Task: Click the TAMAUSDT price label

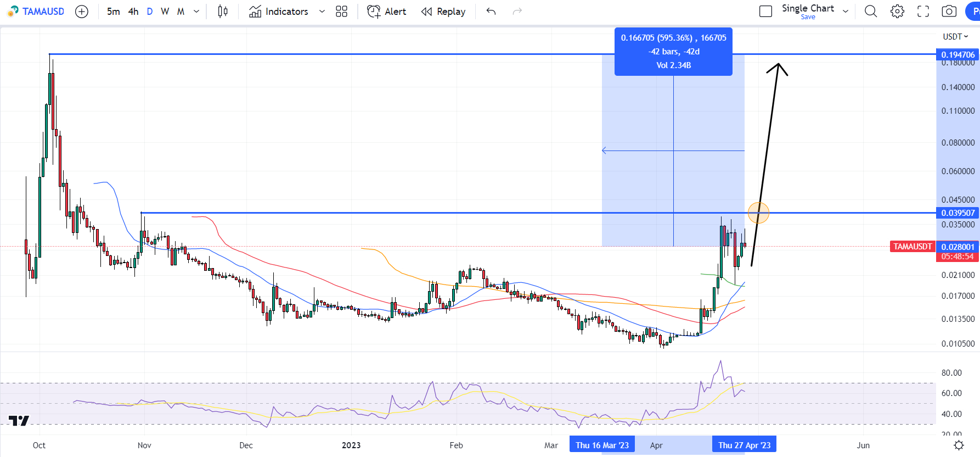Action: (x=913, y=247)
